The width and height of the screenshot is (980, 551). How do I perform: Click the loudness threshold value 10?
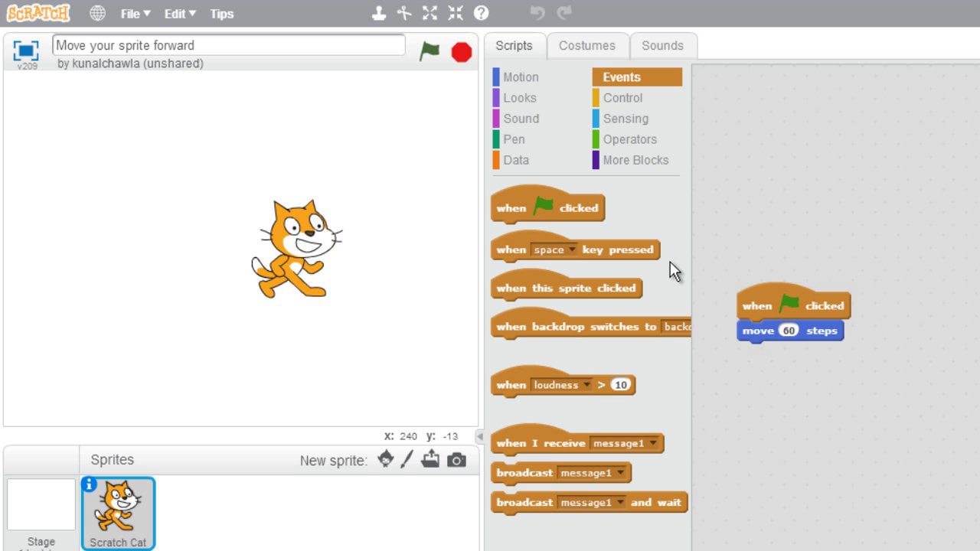pyautogui.click(x=621, y=385)
